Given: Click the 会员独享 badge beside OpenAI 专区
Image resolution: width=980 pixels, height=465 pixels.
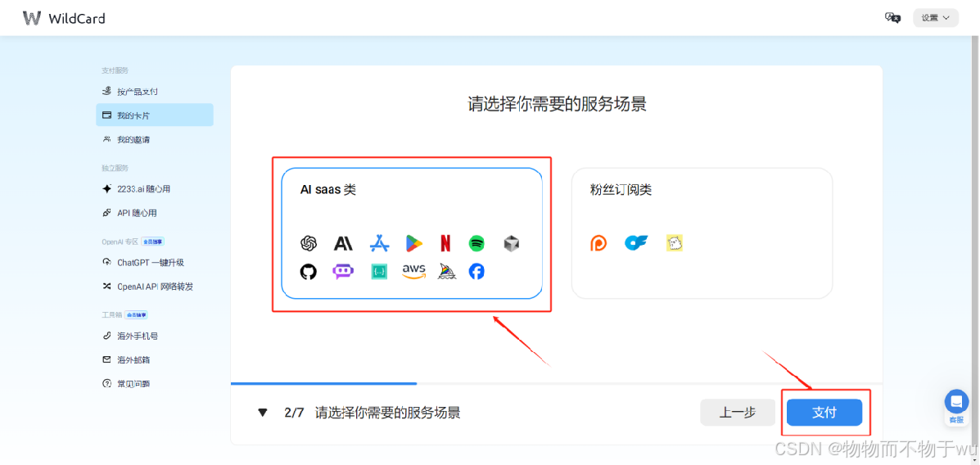Looking at the screenshot, I should click(x=153, y=242).
